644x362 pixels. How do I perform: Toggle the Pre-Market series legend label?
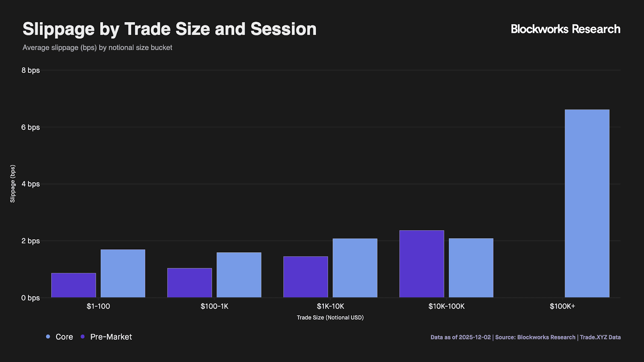pyautogui.click(x=111, y=337)
